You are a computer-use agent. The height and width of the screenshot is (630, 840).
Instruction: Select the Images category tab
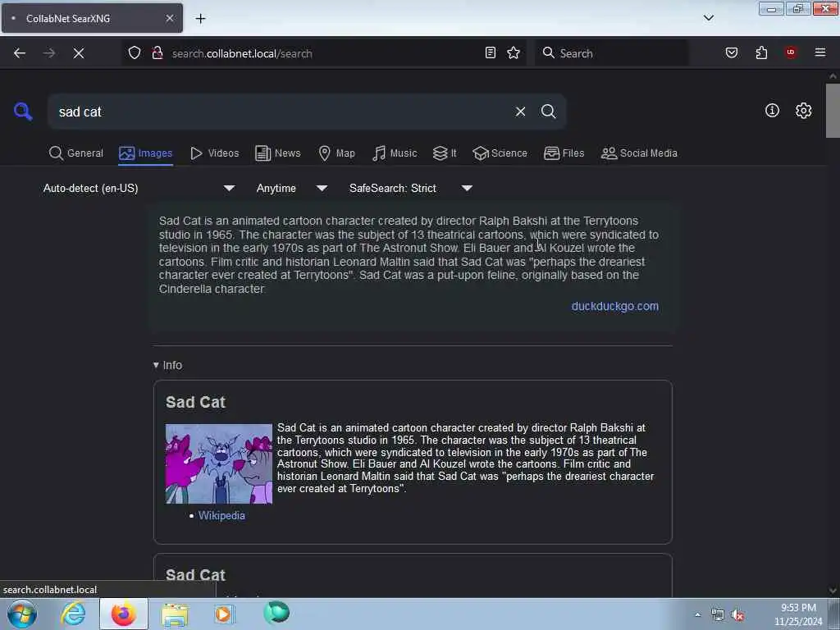coord(146,153)
